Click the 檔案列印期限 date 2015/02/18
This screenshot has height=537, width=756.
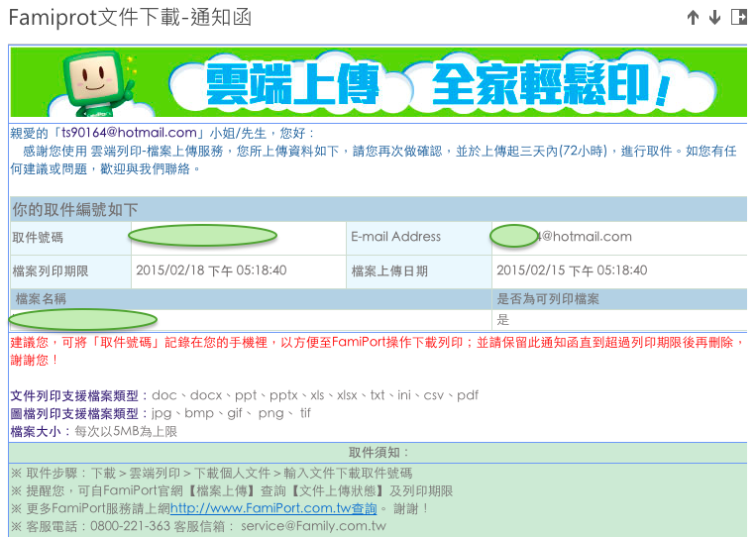(211, 270)
